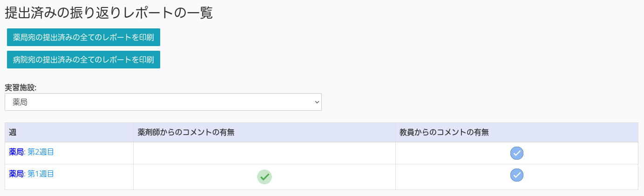Open the 第1週目 report link
The width and height of the screenshot is (644, 196).
click(41, 174)
